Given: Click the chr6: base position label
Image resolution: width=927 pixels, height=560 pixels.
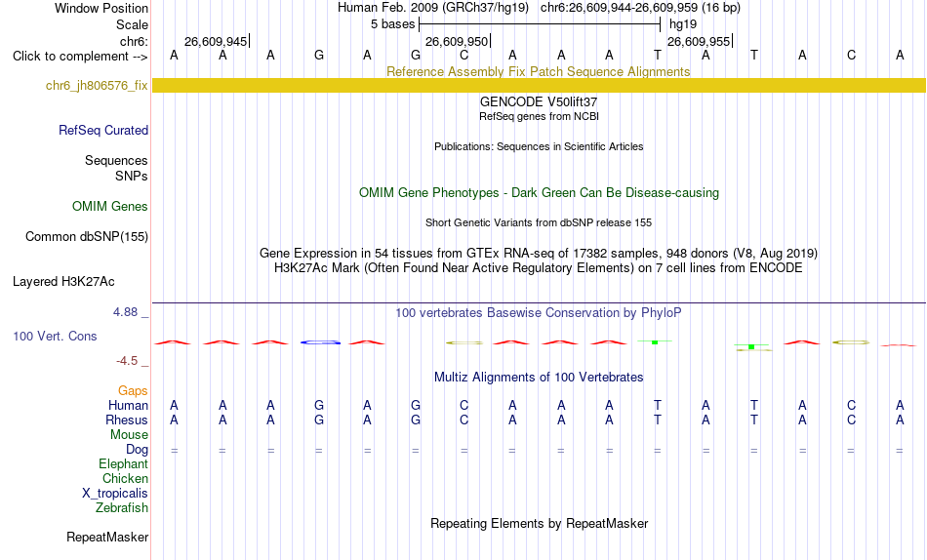Looking at the screenshot, I should (134, 41).
